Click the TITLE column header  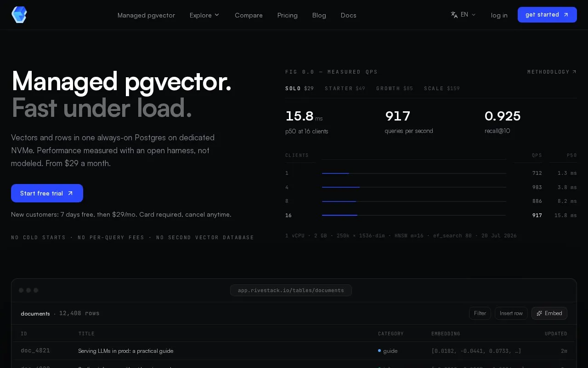click(x=86, y=333)
